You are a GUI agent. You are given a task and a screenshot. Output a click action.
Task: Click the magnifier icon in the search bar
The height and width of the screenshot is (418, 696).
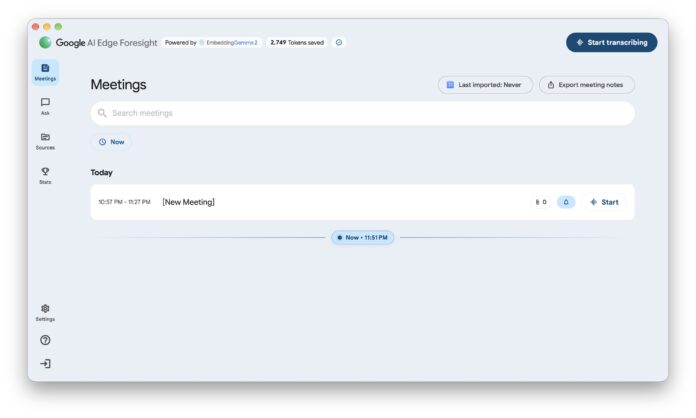[102, 113]
